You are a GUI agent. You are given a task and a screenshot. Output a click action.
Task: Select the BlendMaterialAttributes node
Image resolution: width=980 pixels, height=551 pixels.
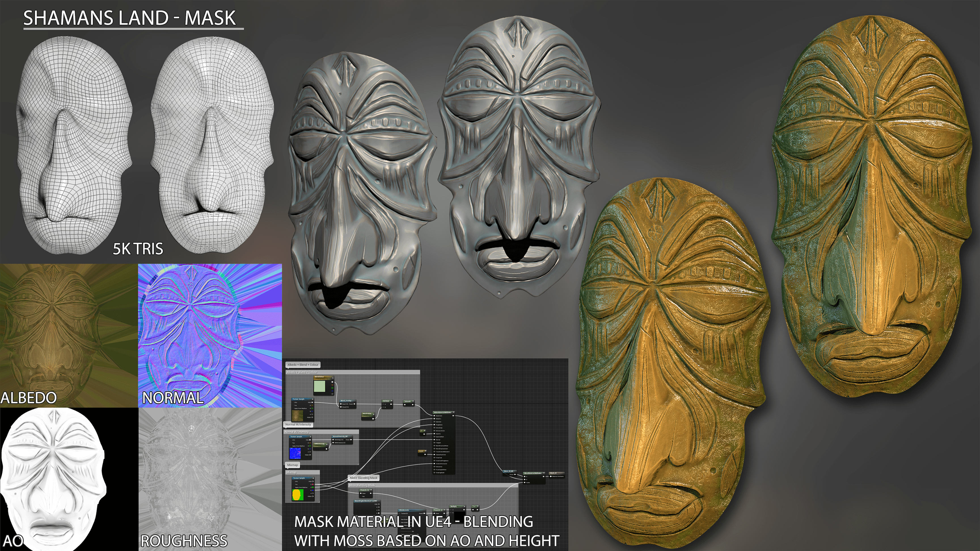[x=533, y=473]
